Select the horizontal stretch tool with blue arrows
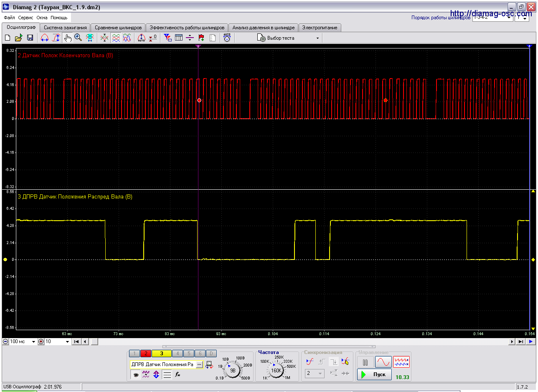 point(45,38)
